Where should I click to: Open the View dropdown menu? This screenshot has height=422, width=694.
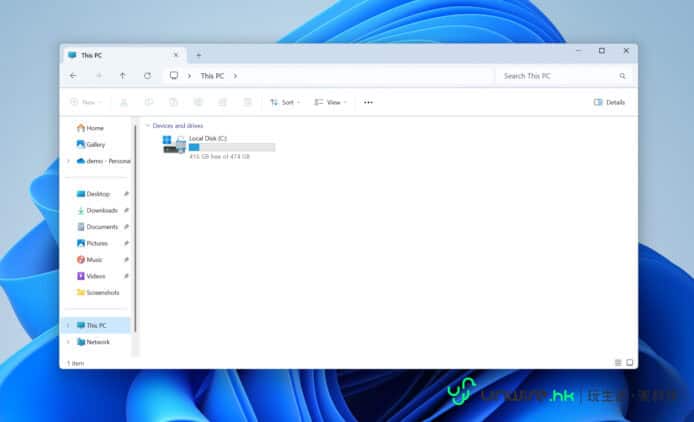click(x=330, y=102)
